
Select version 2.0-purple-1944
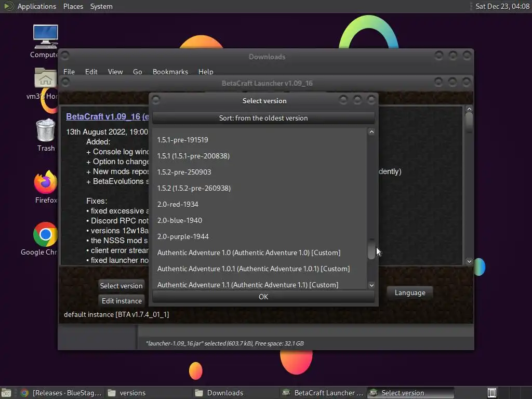coord(260,236)
